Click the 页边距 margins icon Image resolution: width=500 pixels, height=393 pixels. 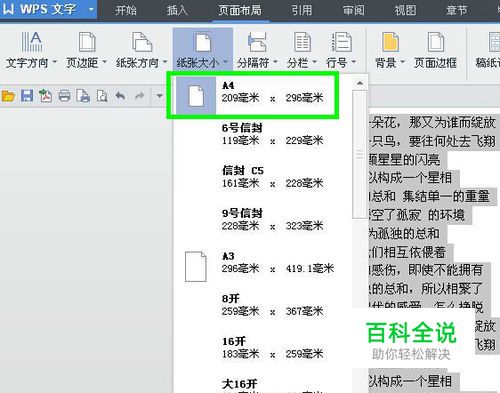pyautogui.click(x=87, y=42)
